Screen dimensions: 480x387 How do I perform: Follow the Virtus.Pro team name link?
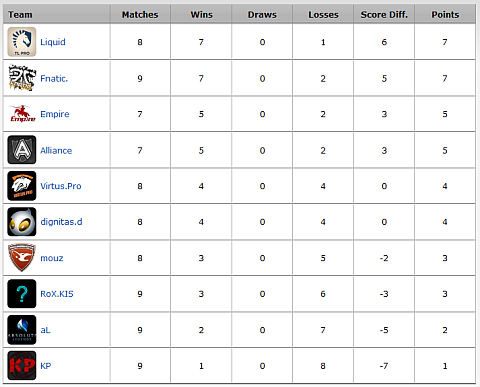pyautogui.click(x=61, y=186)
